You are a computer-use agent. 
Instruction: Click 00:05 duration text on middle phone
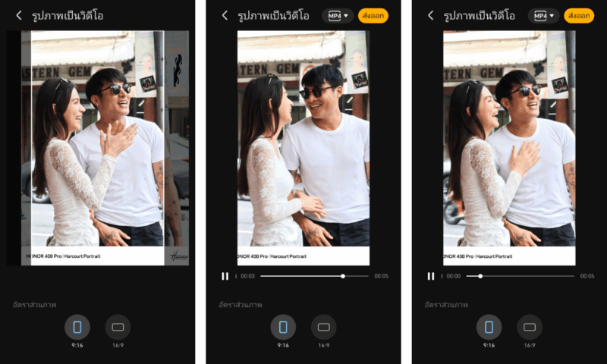[382, 276]
